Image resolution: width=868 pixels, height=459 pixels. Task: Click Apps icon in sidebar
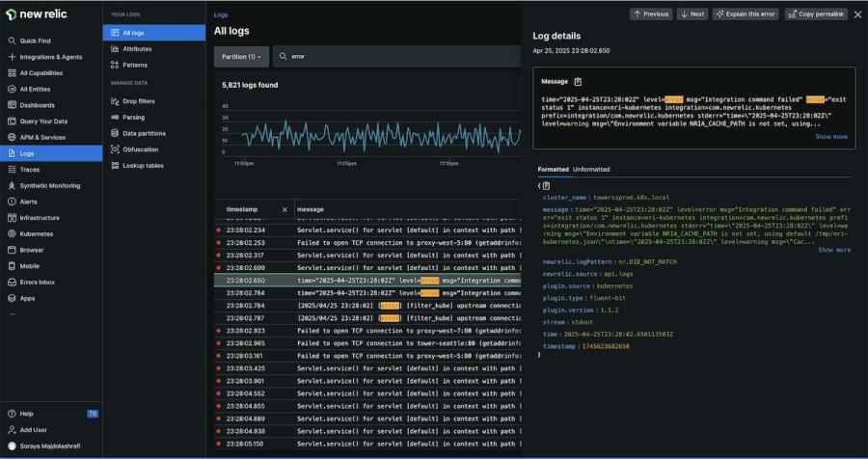click(x=12, y=298)
